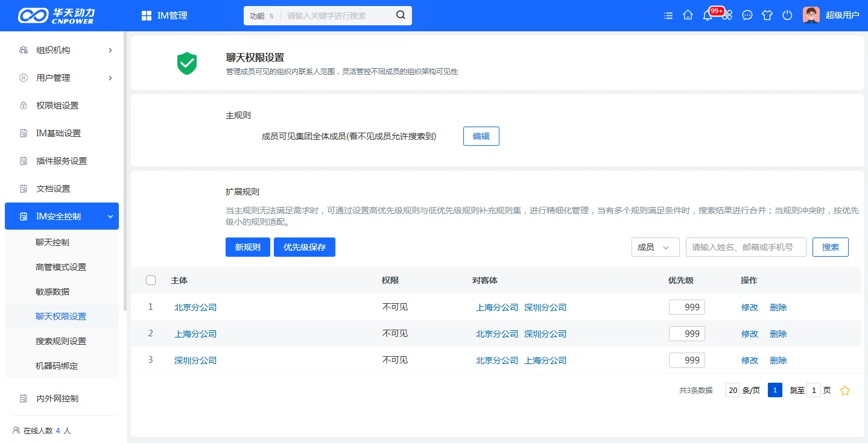Click the IM基础设置 sidebar icon
Screen dimensions: 868x443
click(x=24, y=133)
